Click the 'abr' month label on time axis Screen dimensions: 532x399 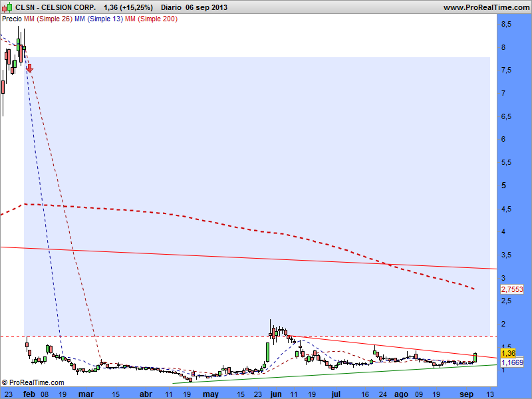tap(146, 394)
